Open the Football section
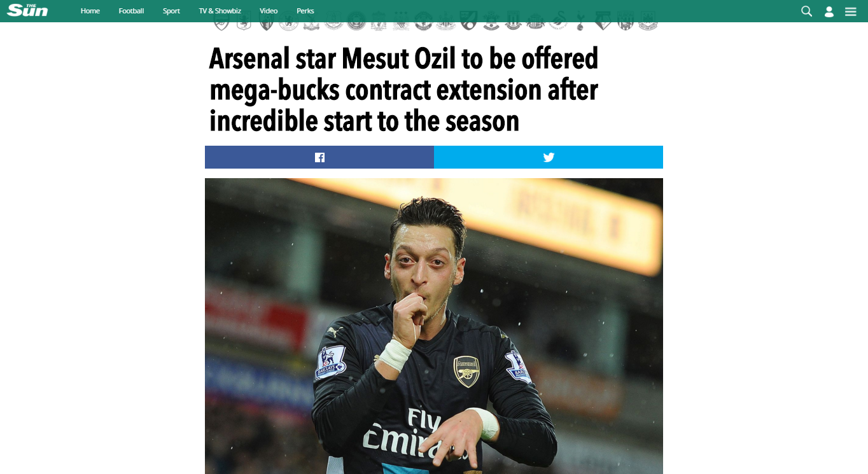 [131, 11]
